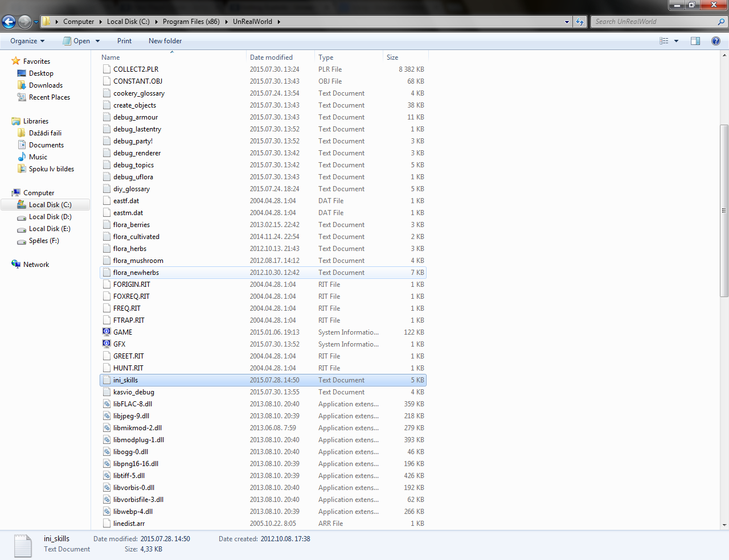
Task: Click the libFLAC-8.dll file icon
Action: (107, 403)
